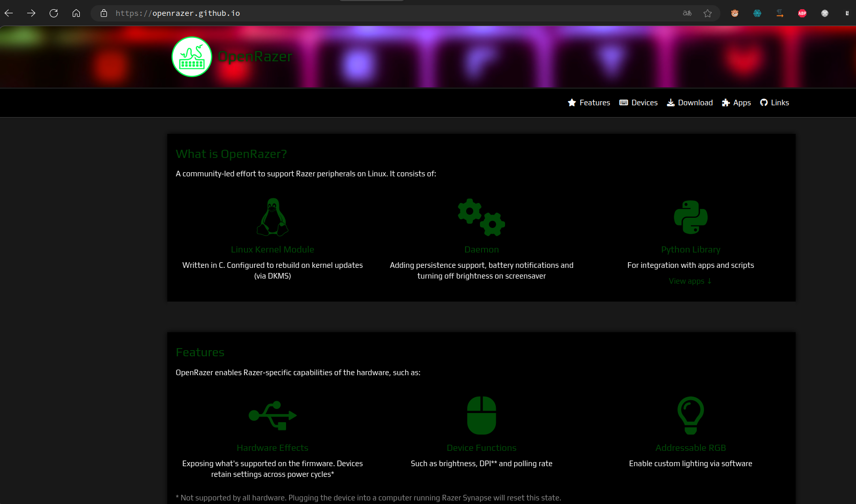Go to Features in the navigation
Viewport: 856px width, 504px height.
coord(589,103)
